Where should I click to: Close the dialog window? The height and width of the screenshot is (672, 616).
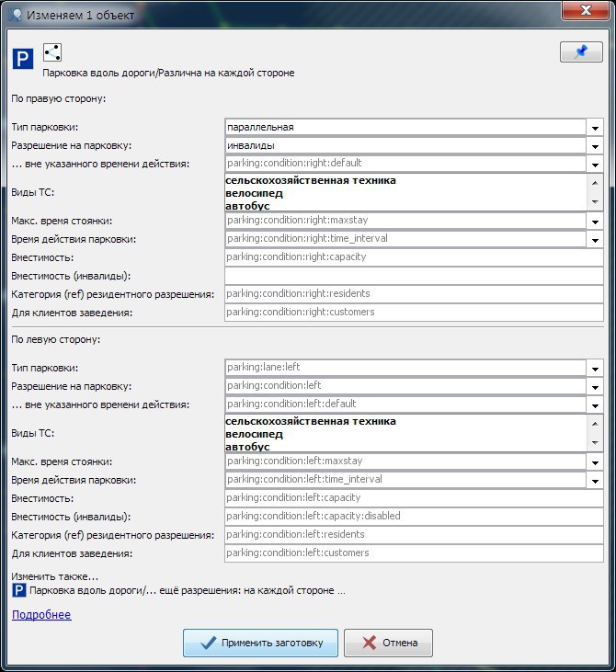(585, 10)
